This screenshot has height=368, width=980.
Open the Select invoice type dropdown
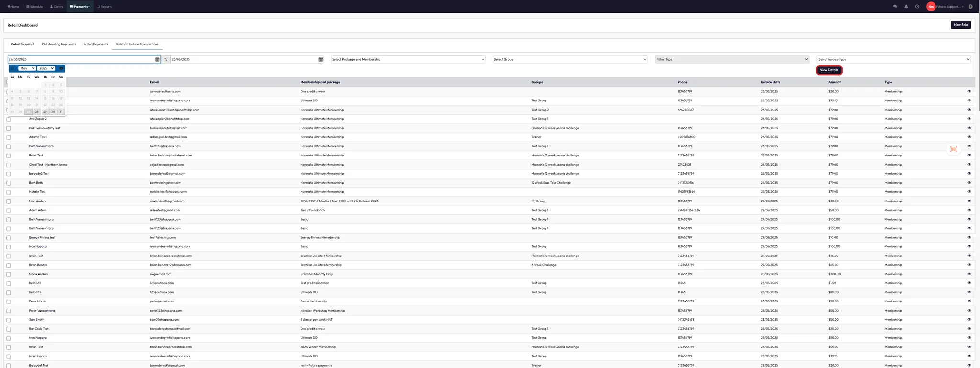[893, 59]
